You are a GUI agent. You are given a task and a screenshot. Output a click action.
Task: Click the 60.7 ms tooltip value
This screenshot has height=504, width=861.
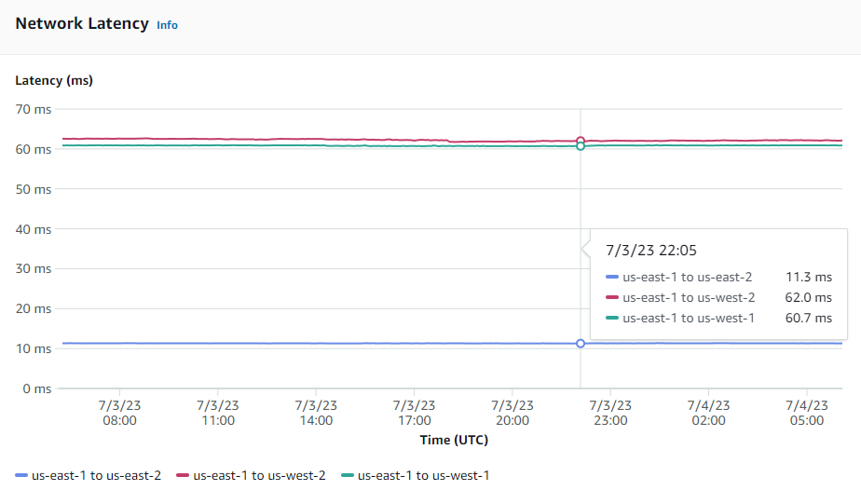[x=808, y=318]
